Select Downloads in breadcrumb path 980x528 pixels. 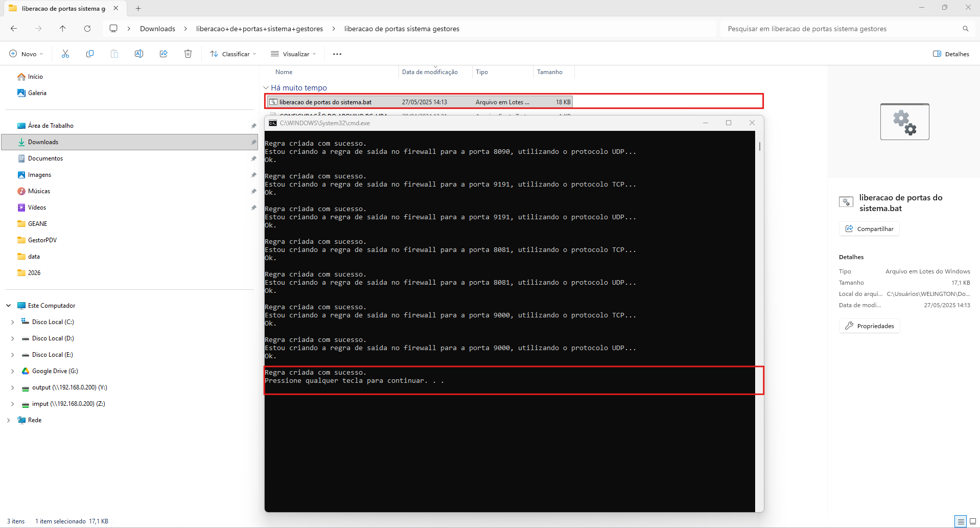(157, 29)
